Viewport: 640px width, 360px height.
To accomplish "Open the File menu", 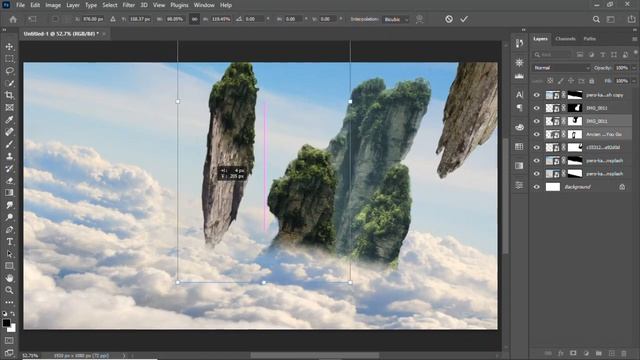I will [20, 5].
